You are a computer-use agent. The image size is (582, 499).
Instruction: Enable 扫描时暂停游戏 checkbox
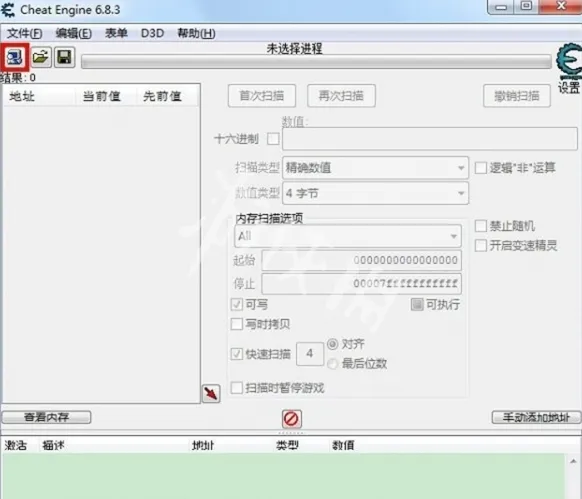click(237, 388)
